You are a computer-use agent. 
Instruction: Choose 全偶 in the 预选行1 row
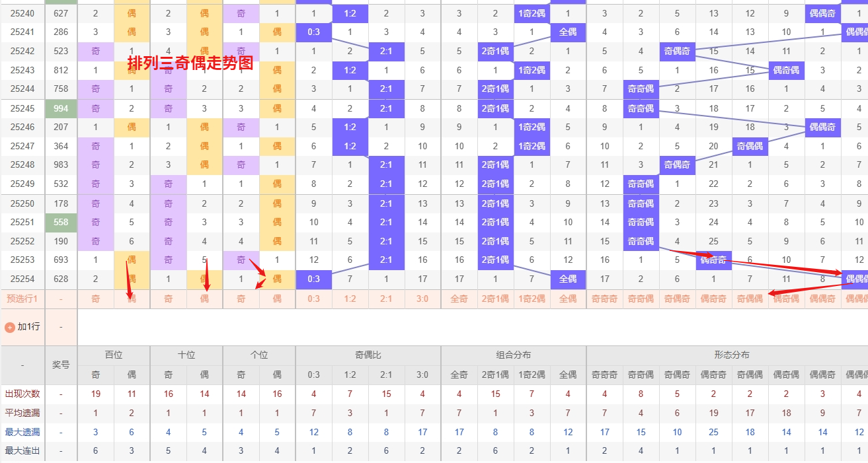pos(569,299)
